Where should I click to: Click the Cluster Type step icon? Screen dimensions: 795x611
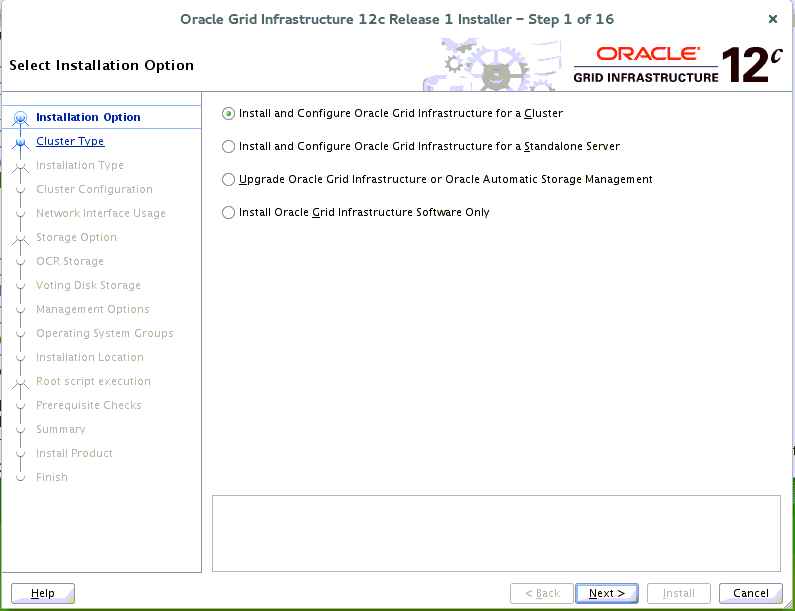[x=20, y=142]
